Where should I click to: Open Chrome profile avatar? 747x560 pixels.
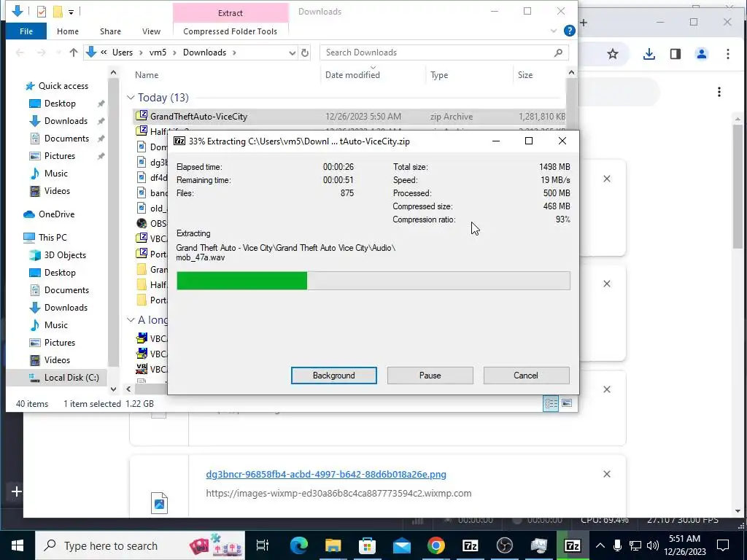click(x=701, y=54)
